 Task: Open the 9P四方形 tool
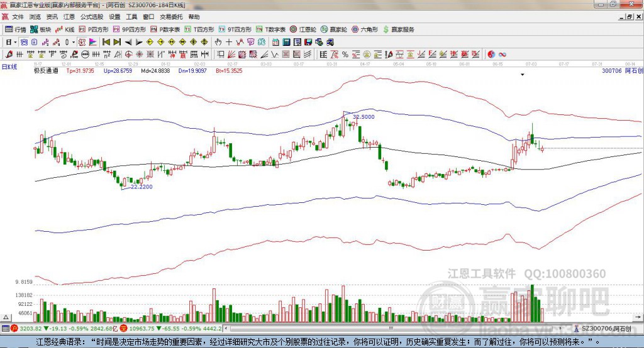[x=130, y=30]
